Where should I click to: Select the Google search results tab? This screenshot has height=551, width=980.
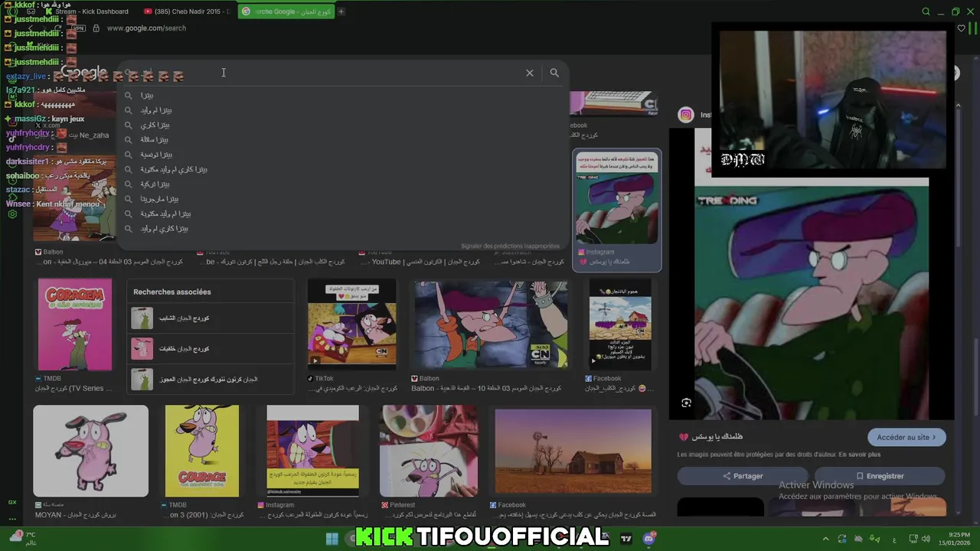click(286, 11)
